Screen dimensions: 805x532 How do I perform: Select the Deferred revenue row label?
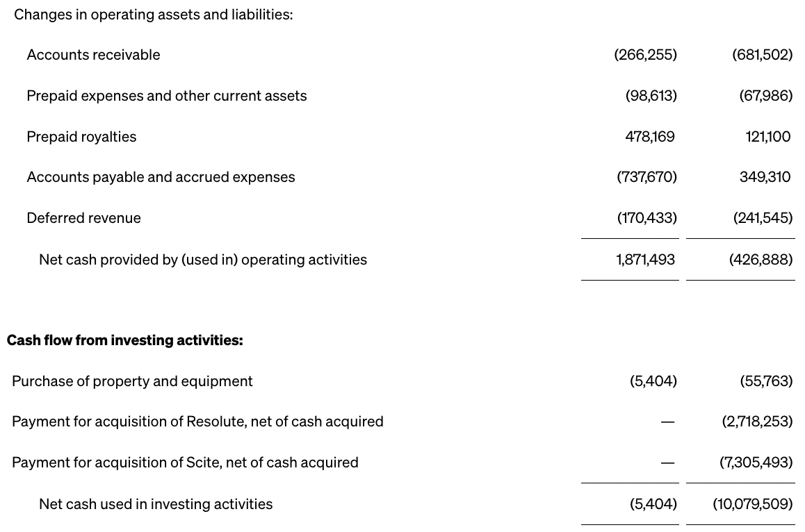[x=83, y=218]
